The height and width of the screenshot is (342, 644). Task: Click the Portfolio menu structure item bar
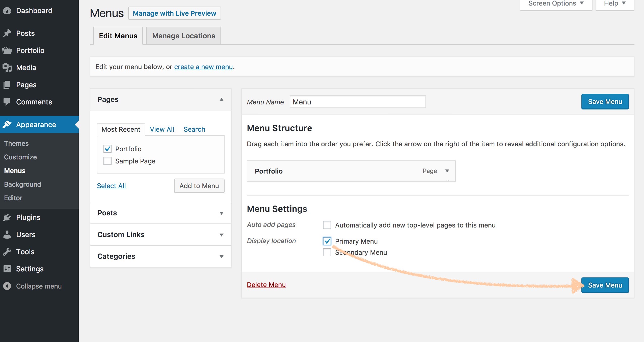(x=351, y=171)
